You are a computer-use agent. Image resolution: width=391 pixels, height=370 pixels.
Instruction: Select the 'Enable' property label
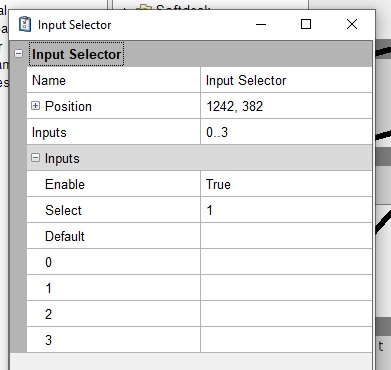[65, 184]
